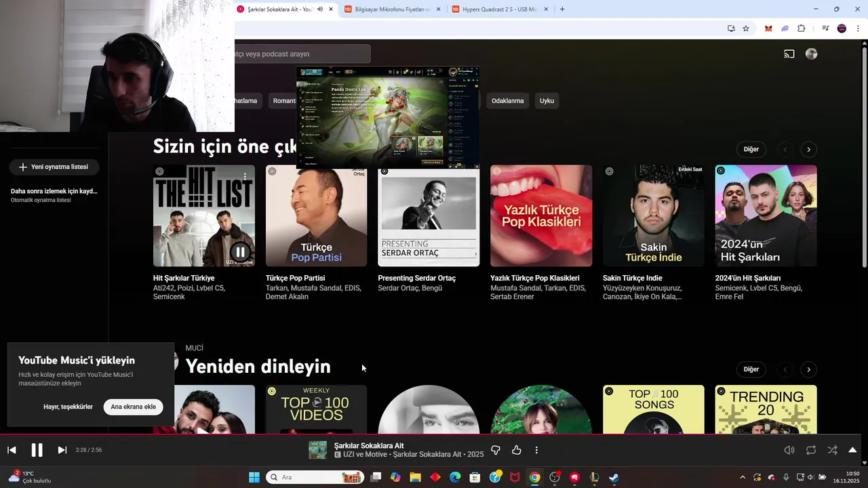Skip to previous track
Viewport: 868px width, 488px height.
[x=12, y=450]
